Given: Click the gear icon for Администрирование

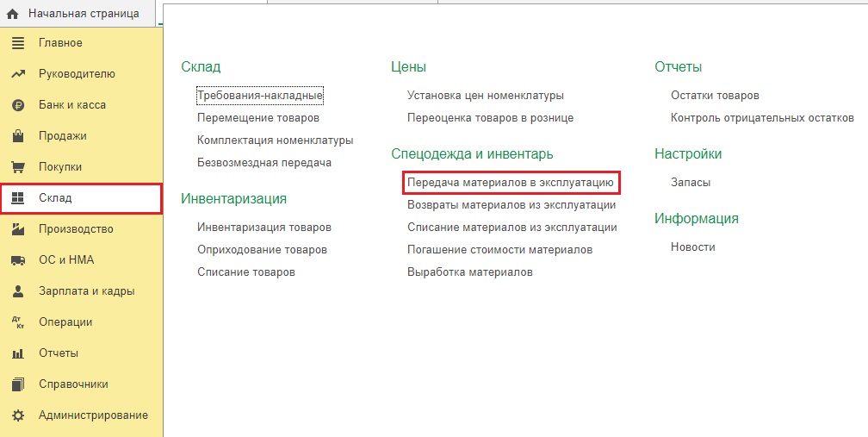Looking at the screenshot, I should pyautogui.click(x=17, y=415).
